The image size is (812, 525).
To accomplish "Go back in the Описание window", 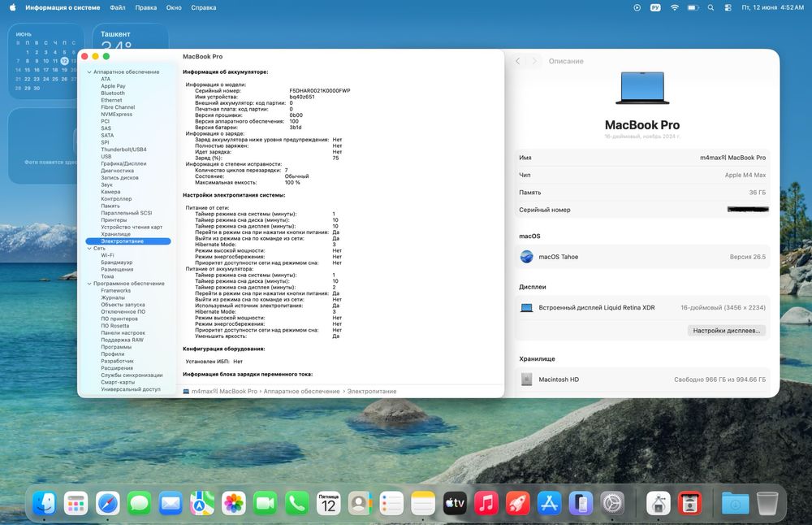I will coord(517,61).
